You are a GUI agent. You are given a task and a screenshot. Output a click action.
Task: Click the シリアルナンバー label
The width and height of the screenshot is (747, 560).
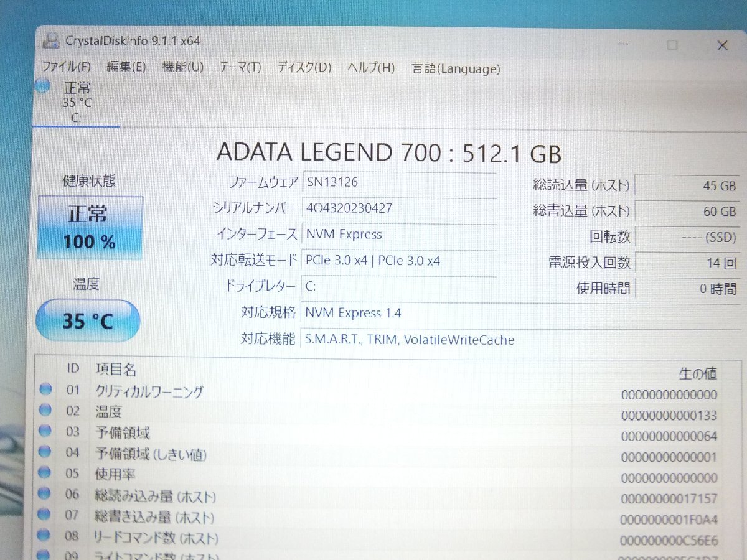pos(255,208)
